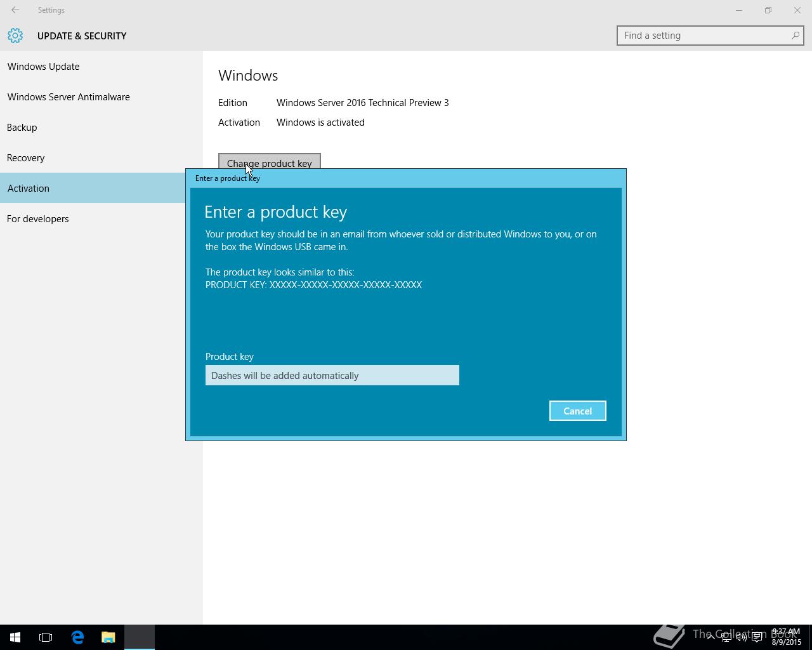Show hidden system tray icons
Screen dimensions: 812x650
coord(710,637)
